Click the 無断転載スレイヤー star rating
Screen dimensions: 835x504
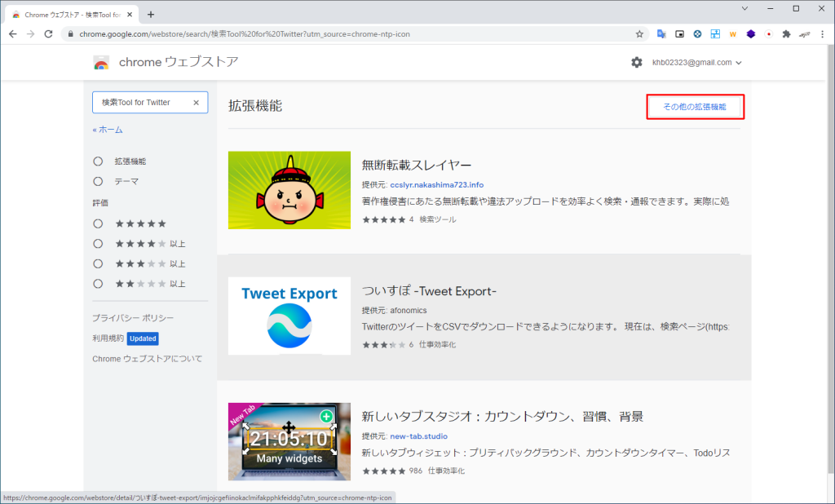coord(384,219)
